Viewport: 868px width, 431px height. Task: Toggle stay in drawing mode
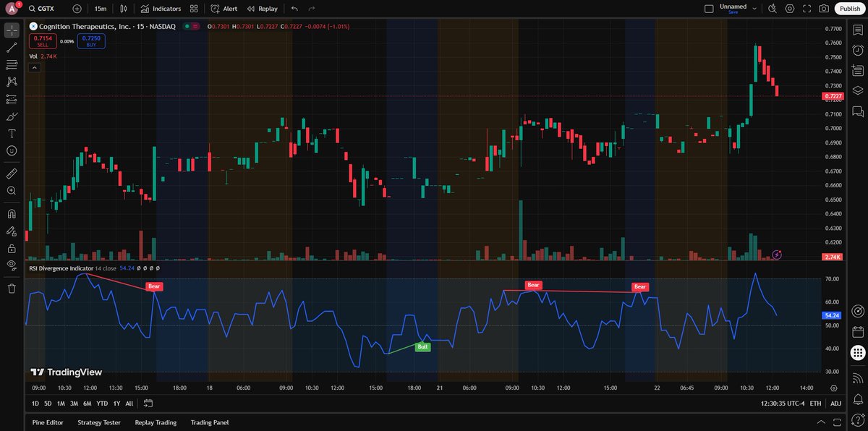click(12, 231)
